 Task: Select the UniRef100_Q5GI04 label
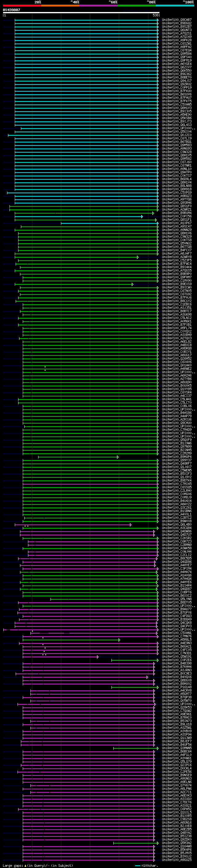pyautogui.click(x=177, y=132)
